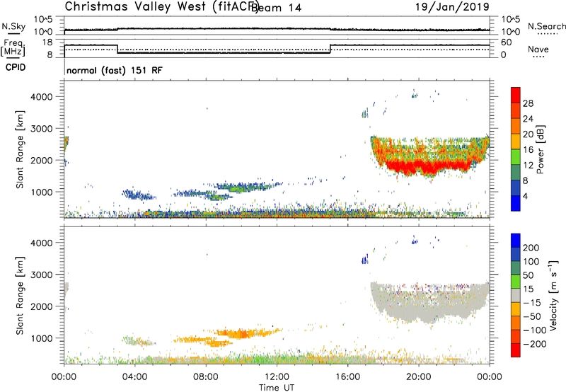Click the '-50' label on the velocity color bar
566x392 pixels.
pyautogui.click(x=532, y=316)
